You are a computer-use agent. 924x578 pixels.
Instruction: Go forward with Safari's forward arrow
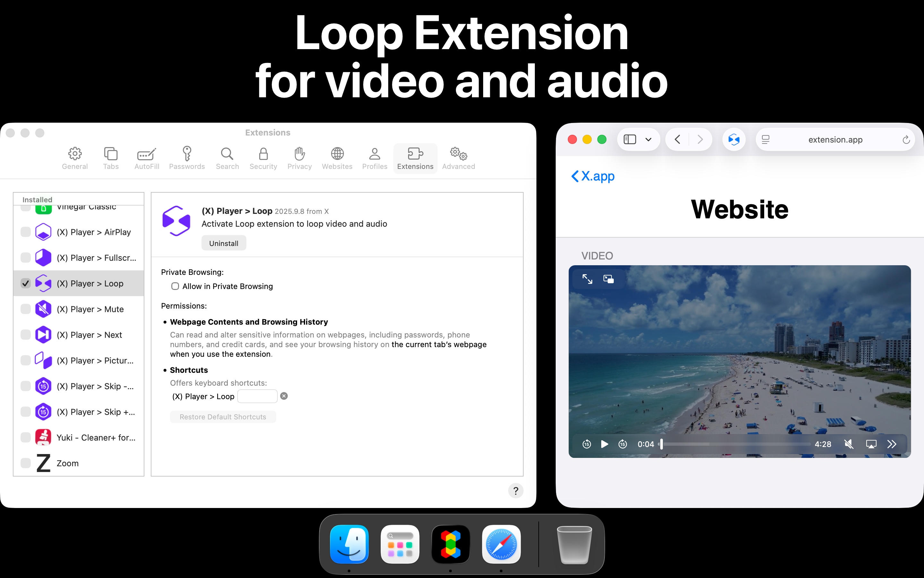700,140
